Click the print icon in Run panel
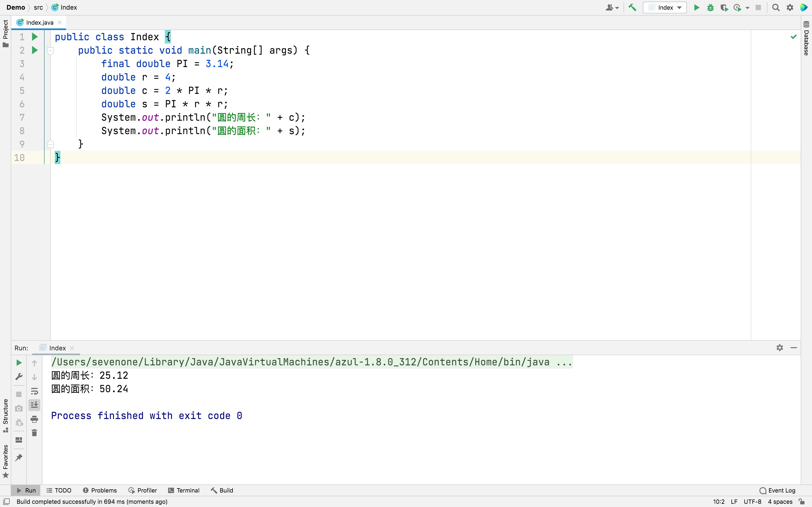The width and height of the screenshot is (812, 507). pyautogui.click(x=34, y=419)
